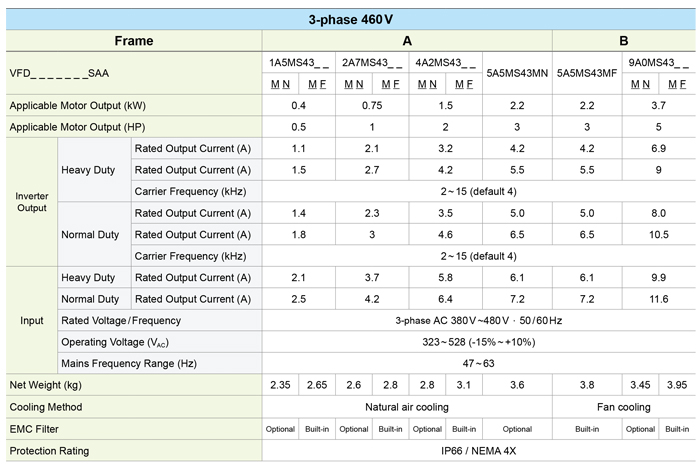Select model 5A5MS43MN cell

pos(517,73)
